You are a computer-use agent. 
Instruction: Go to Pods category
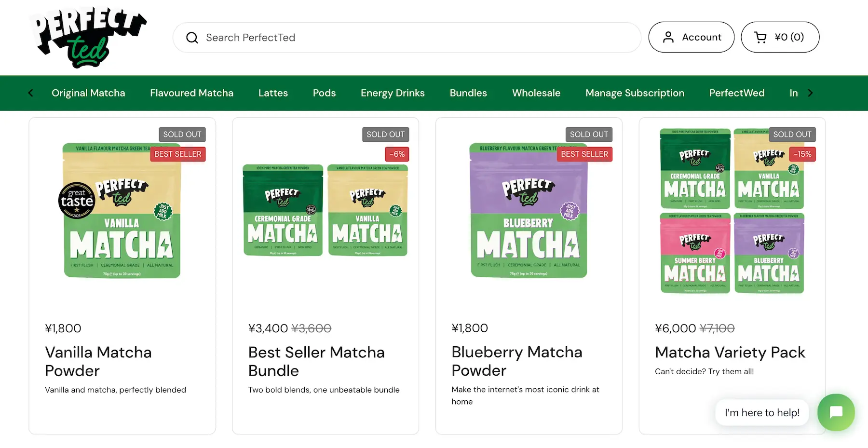coord(324,93)
